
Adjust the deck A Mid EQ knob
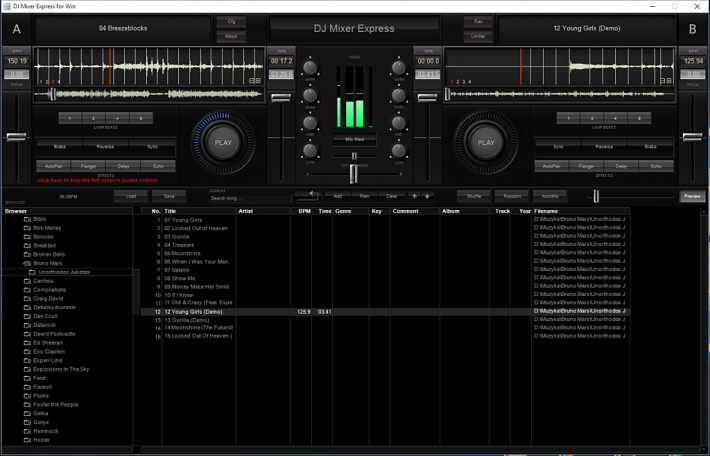click(x=310, y=123)
